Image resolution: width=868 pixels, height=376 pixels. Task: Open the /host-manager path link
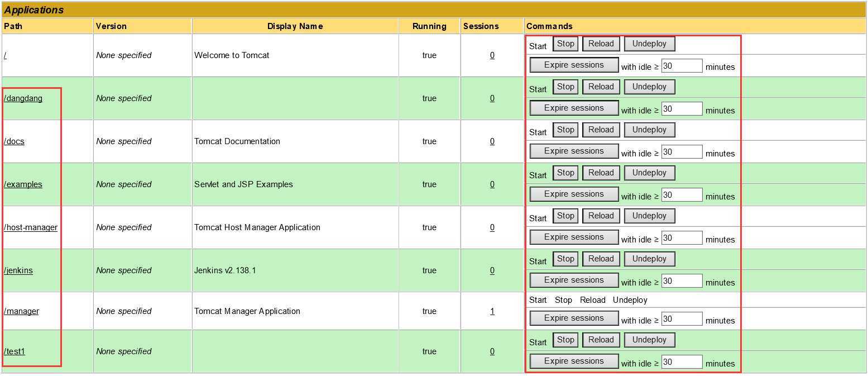click(31, 227)
